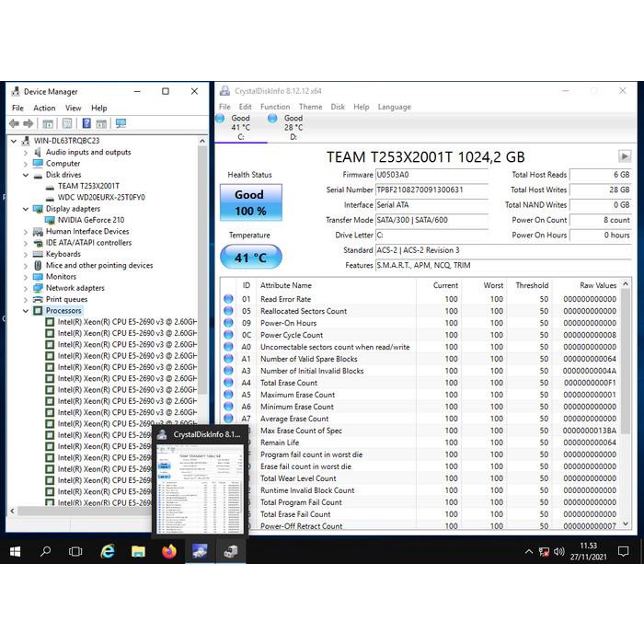Click the scan for hardware changes monitor icon

(121, 123)
